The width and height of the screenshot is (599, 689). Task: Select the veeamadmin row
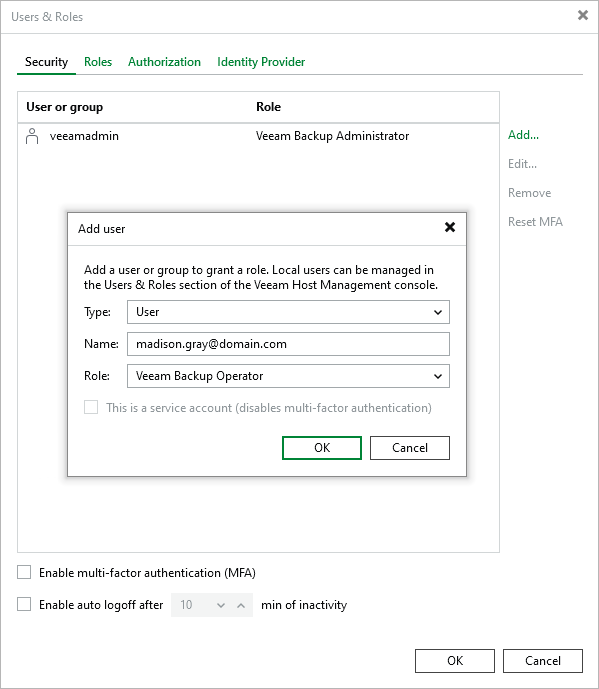(258, 136)
